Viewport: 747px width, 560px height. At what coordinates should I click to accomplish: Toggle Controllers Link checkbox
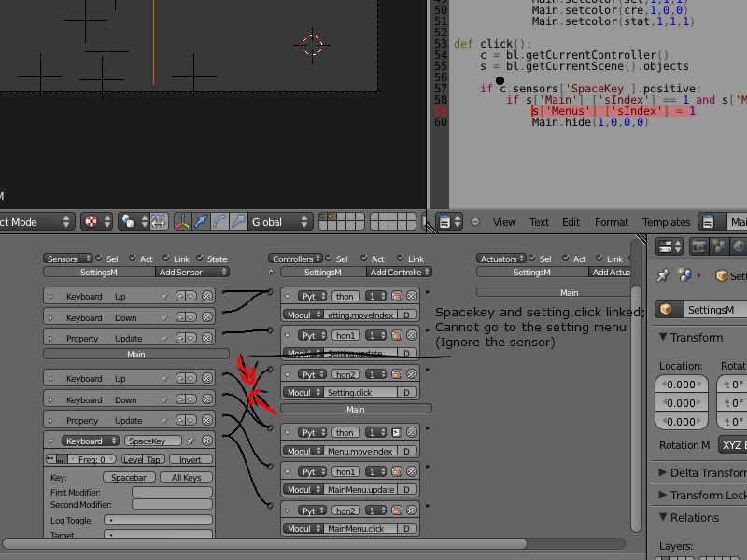tap(401, 259)
